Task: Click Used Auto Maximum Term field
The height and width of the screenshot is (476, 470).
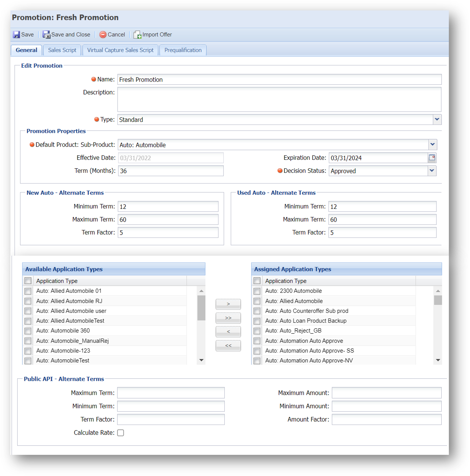Action: (x=382, y=219)
